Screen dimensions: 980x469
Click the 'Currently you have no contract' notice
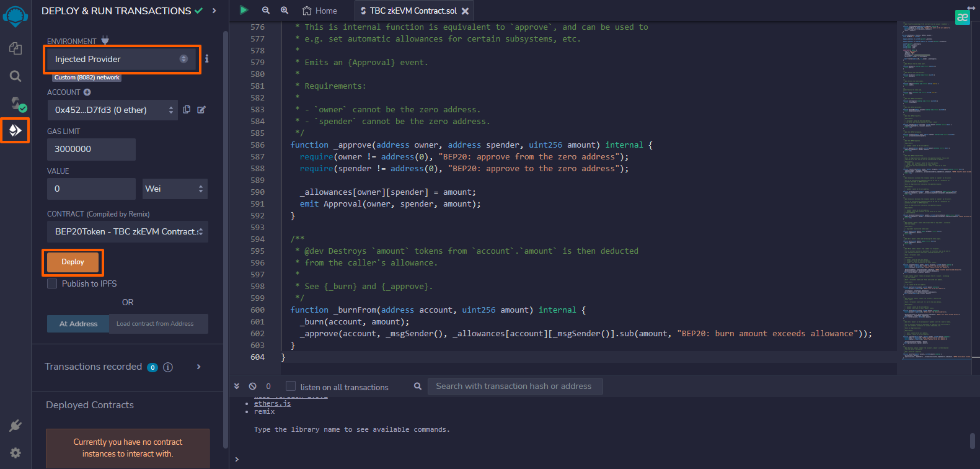[x=128, y=448]
